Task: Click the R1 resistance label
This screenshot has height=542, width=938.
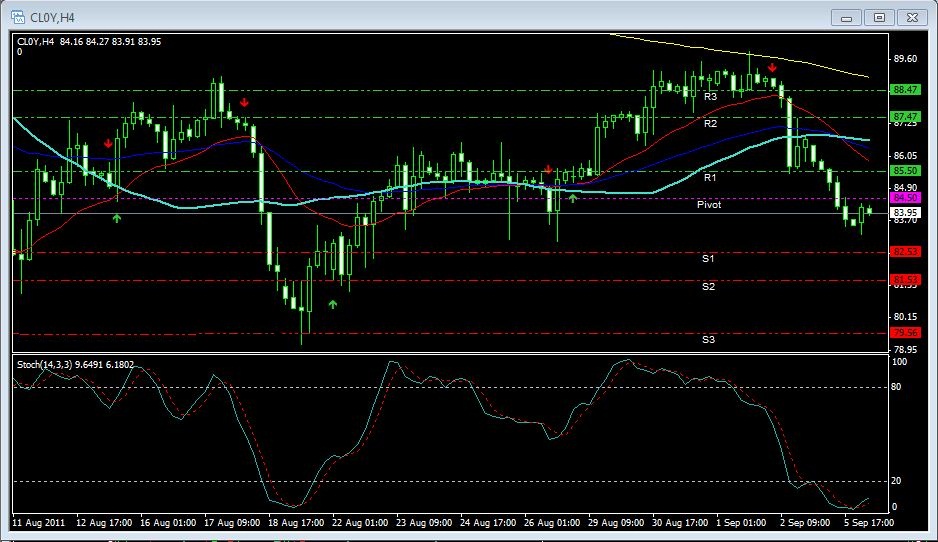Action: click(x=710, y=178)
